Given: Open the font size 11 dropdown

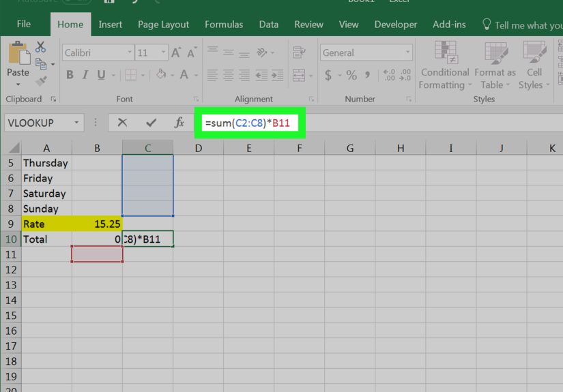Looking at the screenshot, I should [163, 52].
